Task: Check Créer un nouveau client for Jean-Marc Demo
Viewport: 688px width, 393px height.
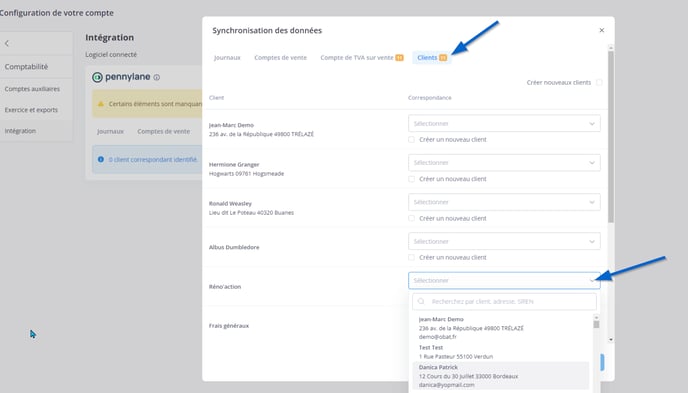Action: 411,139
